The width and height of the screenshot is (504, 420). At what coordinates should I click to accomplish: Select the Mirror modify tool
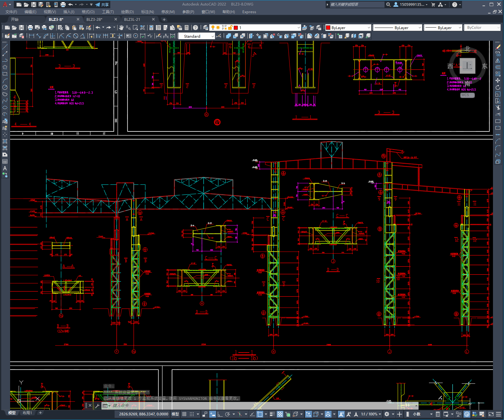pyautogui.click(x=498, y=60)
